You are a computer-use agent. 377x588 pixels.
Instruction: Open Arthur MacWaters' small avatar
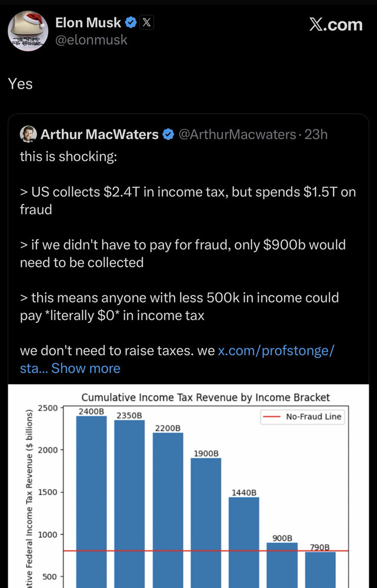pyautogui.click(x=28, y=134)
